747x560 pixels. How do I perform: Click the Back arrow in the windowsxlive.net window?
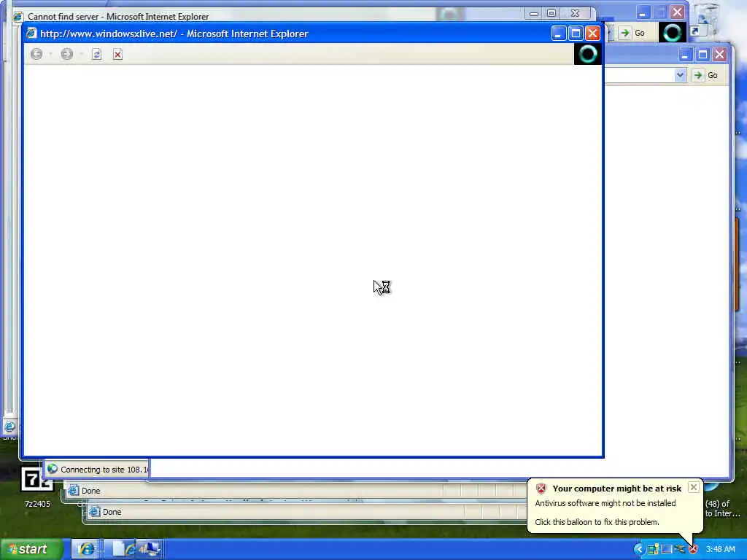pos(36,54)
